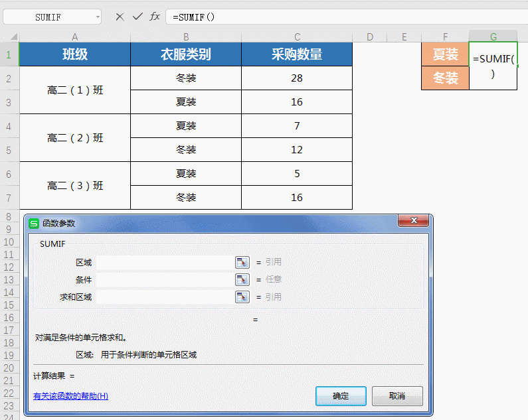
Task: Select column B header
Action: coord(186,36)
